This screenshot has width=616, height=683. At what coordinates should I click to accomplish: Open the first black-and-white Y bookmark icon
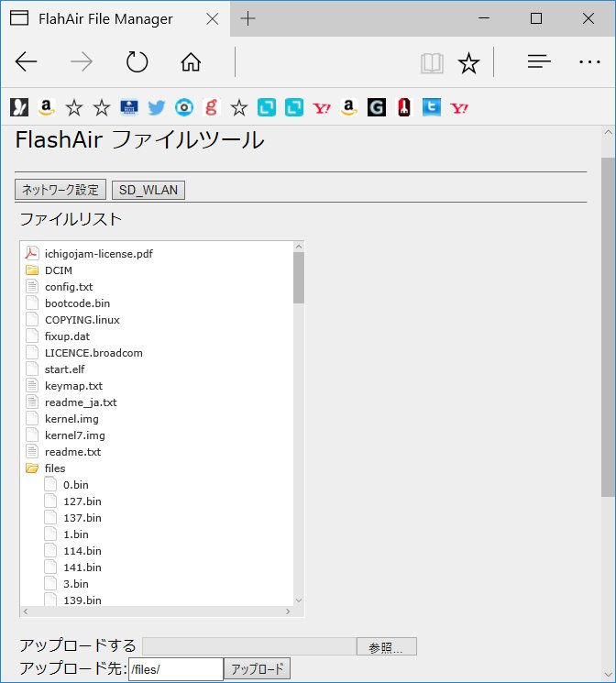tap(19, 107)
